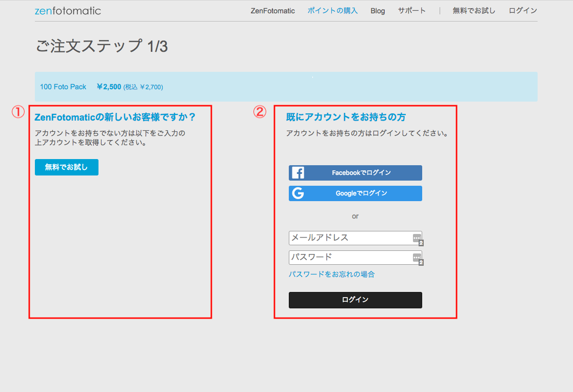The width and height of the screenshot is (573, 392).
Task: Click the 100 Foto Pack text
Action: click(63, 87)
